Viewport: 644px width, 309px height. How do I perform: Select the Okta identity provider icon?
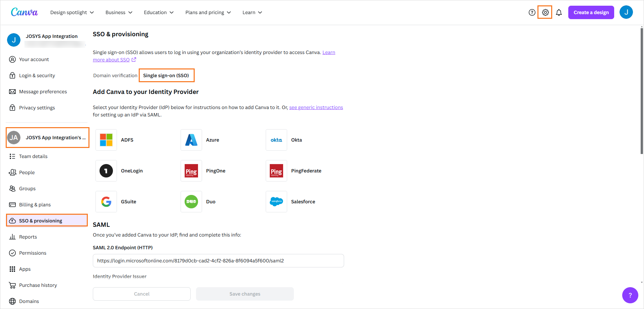pos(276,140)
